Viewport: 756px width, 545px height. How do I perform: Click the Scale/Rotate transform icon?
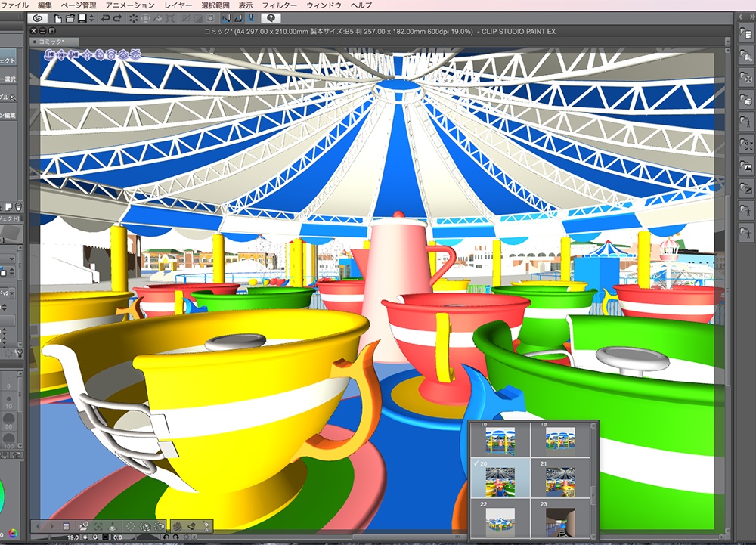[170, 18]
